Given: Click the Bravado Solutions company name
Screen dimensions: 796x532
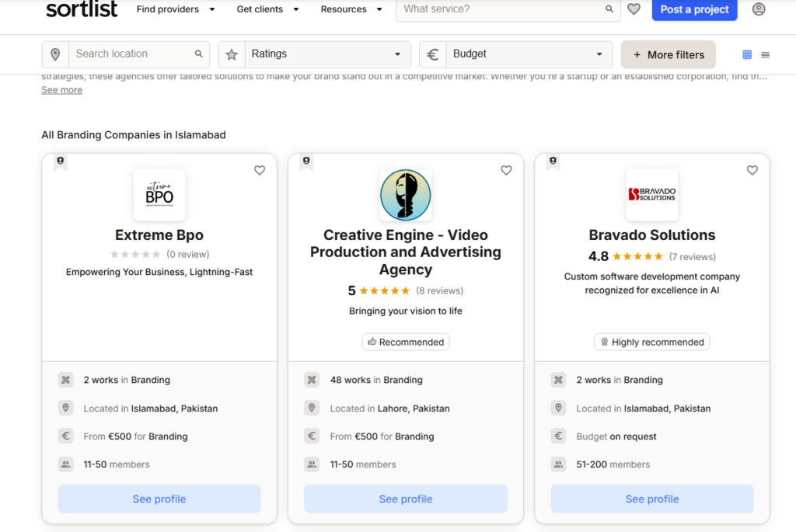Looking at the screenshot, I should click(x=652, y=235).
